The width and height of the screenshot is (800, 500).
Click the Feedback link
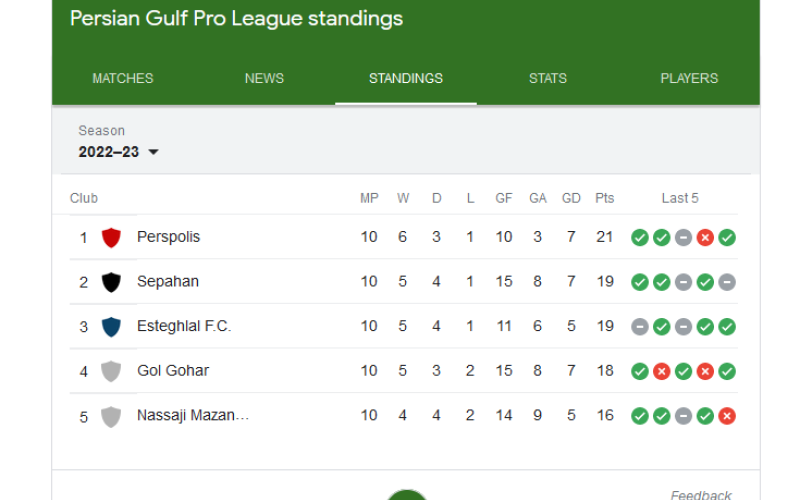[701, 494]
